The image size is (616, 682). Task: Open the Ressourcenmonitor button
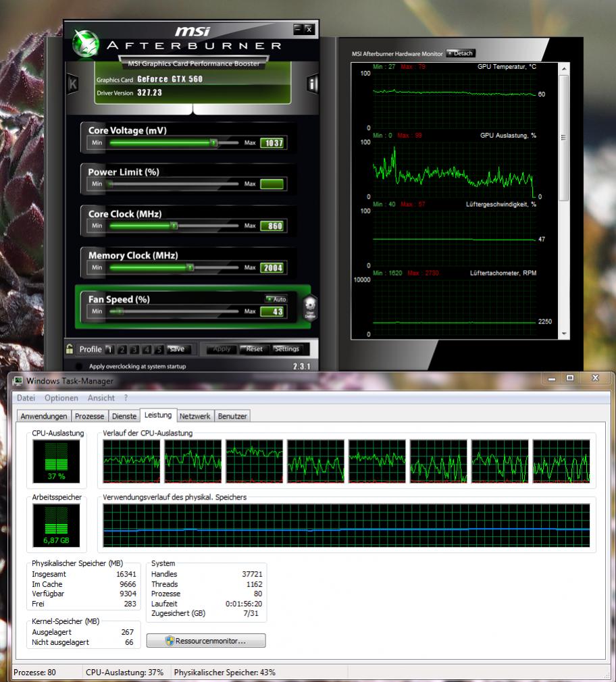pos(206,641)
